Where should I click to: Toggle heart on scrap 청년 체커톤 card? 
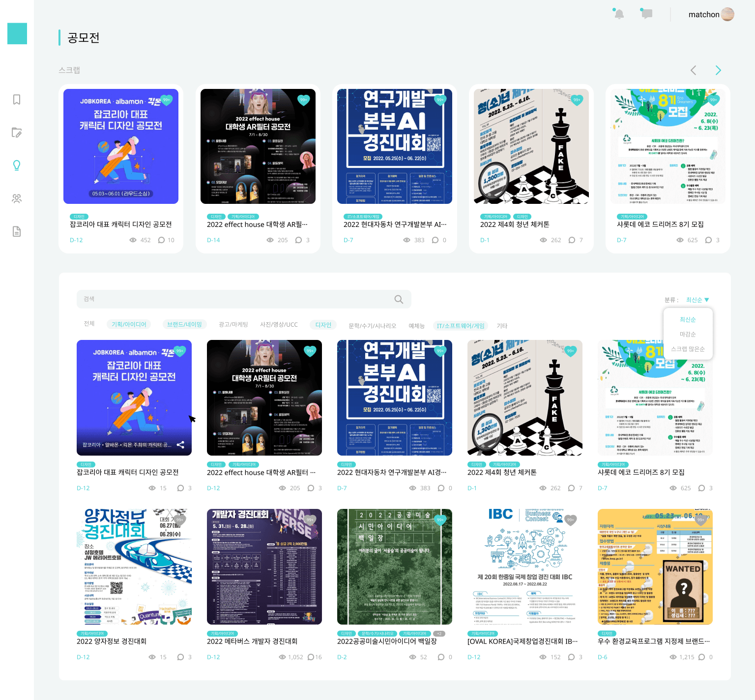577,100
